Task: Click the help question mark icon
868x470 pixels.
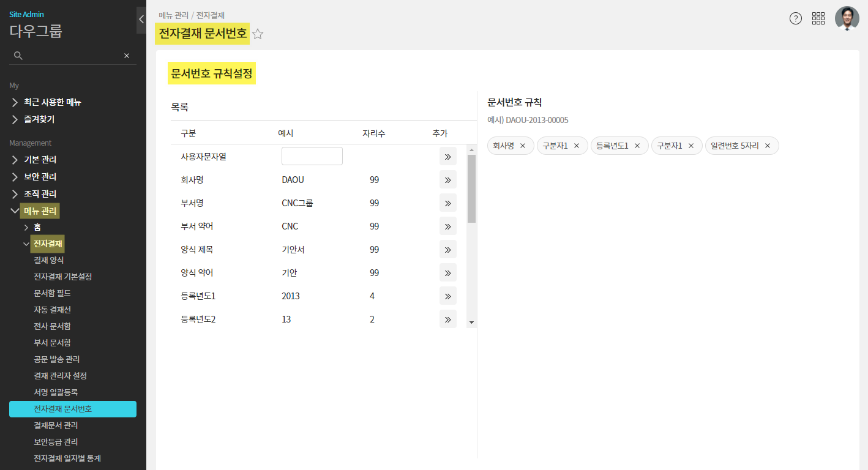Action: click(795, 18)
